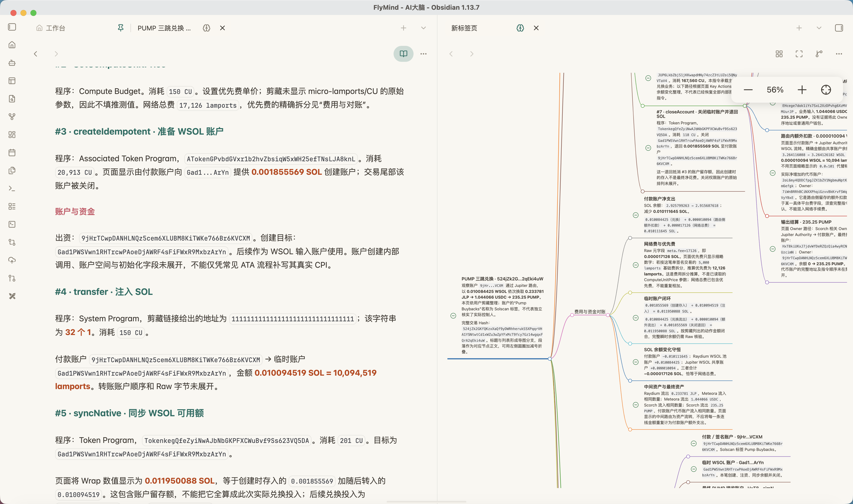Click the pin icon on 工作台 tab
Image resolution: width=853 pixels, height=504 pixels.
pyautogui.click(x=121, y=28)
